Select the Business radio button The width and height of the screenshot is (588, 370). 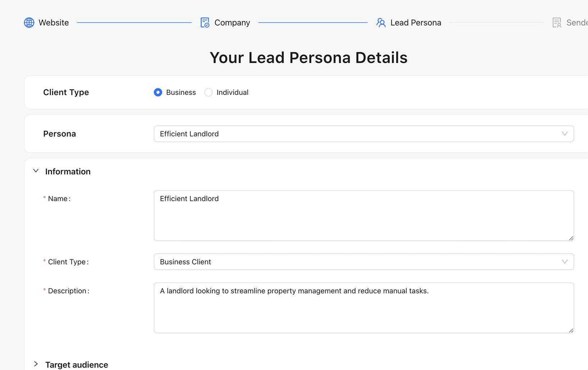pyautogui.click(x=158, y=93)
